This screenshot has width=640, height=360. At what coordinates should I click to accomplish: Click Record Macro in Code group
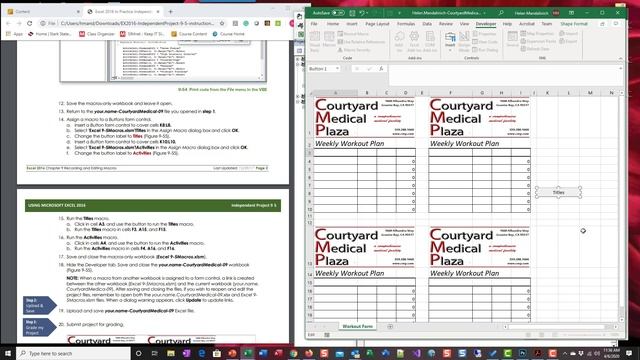coord(353,34)
